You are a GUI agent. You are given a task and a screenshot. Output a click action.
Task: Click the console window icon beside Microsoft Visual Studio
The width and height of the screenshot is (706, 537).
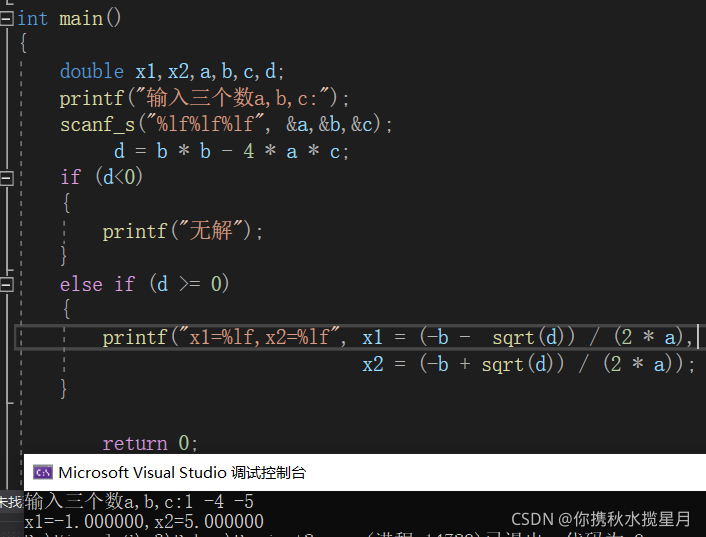(x=43, y=472)
